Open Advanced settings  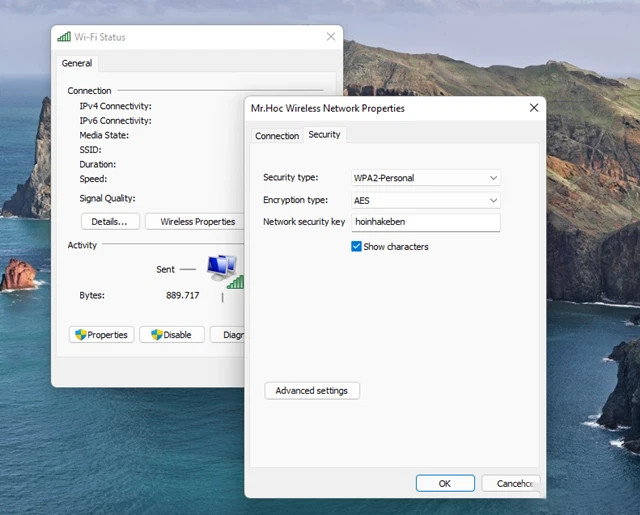click(x=312, y=391)
